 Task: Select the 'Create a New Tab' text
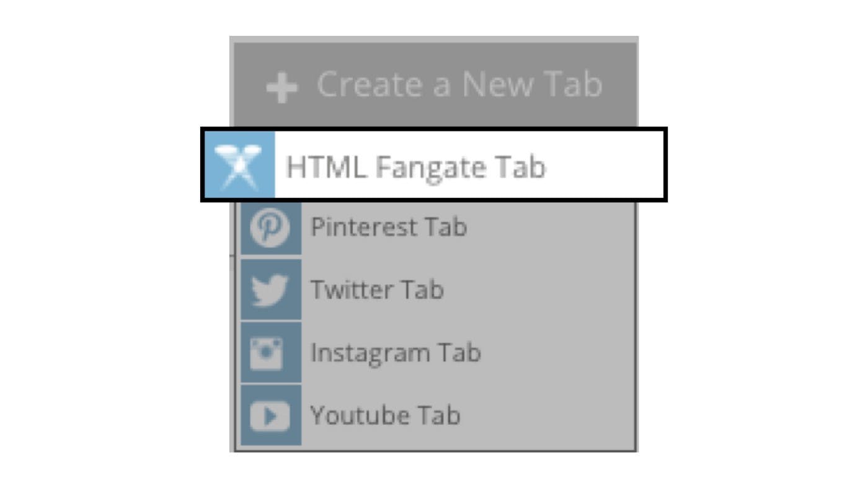(459, 84)
